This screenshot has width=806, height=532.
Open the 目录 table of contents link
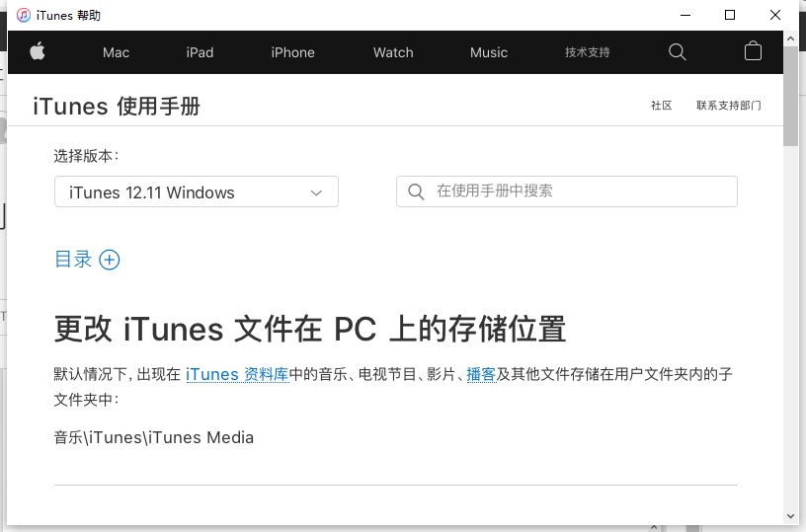point(73,260)
